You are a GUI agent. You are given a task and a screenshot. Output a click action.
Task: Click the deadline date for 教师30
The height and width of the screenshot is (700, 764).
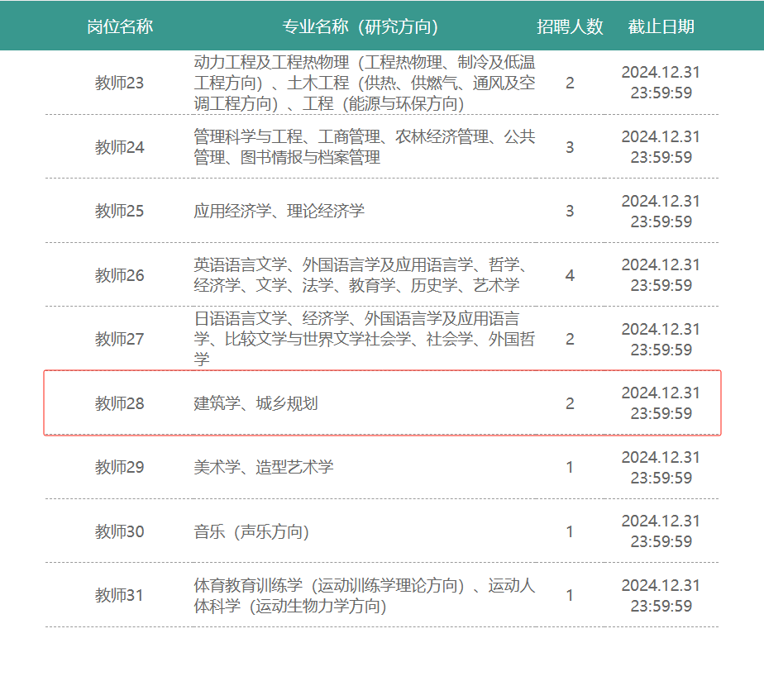(661, 531)
